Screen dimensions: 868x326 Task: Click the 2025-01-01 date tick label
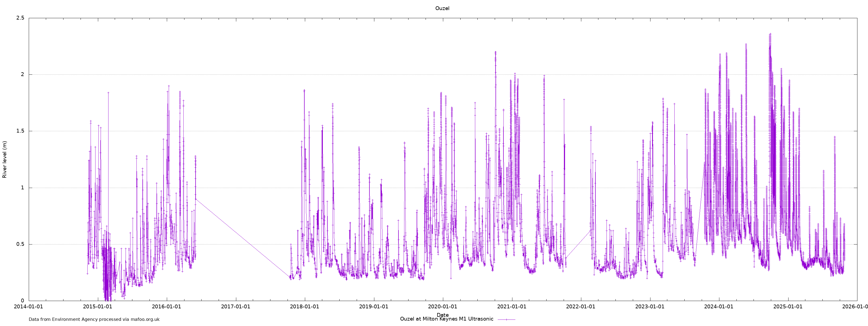(788, 307)
